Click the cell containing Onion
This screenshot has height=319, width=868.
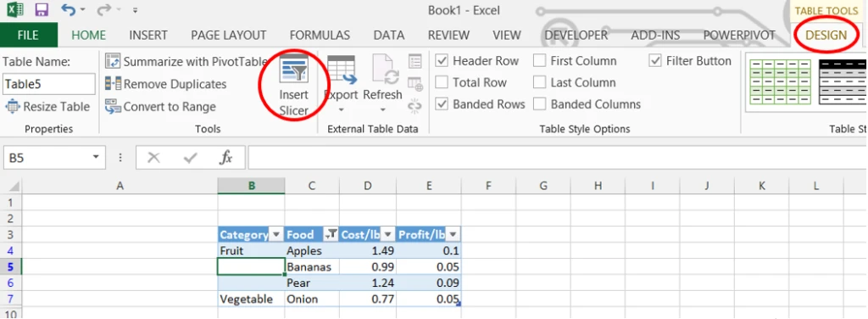[312, 299]
